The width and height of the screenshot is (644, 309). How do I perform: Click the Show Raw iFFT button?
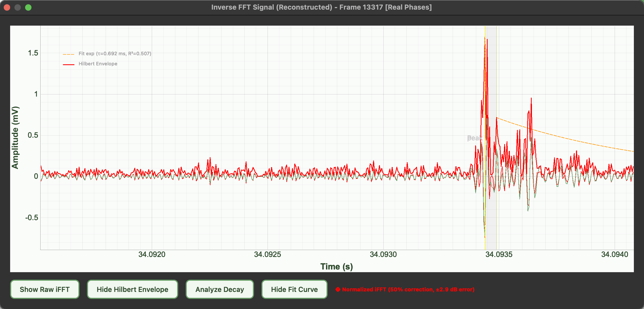pyautogui.click(x=45, y=289)
